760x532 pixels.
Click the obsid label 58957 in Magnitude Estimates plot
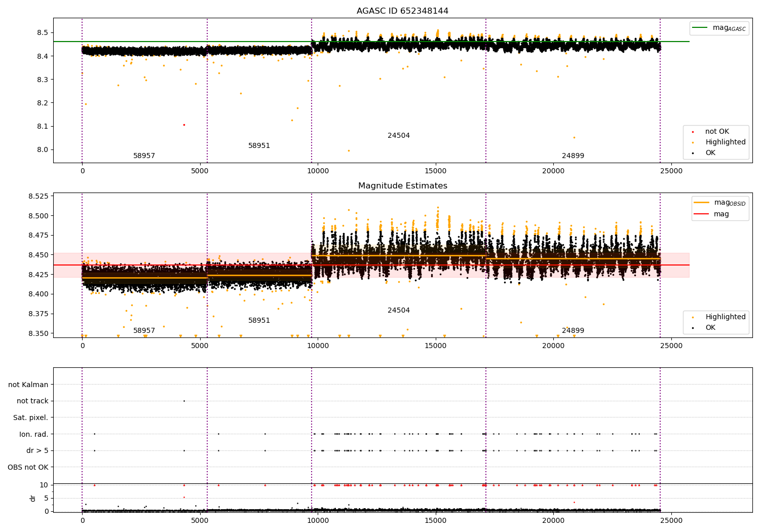pos(144,331)
